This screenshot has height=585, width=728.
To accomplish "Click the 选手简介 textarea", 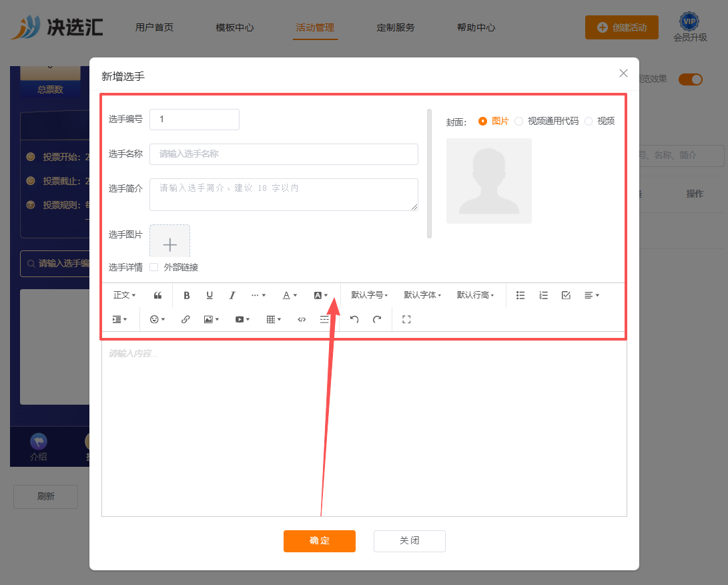I will (284, 194).
